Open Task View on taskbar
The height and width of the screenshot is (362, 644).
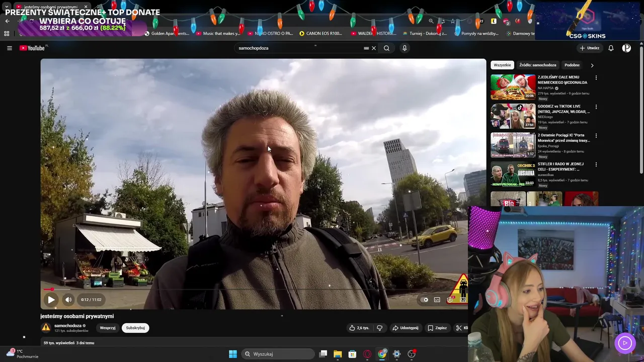324,354
